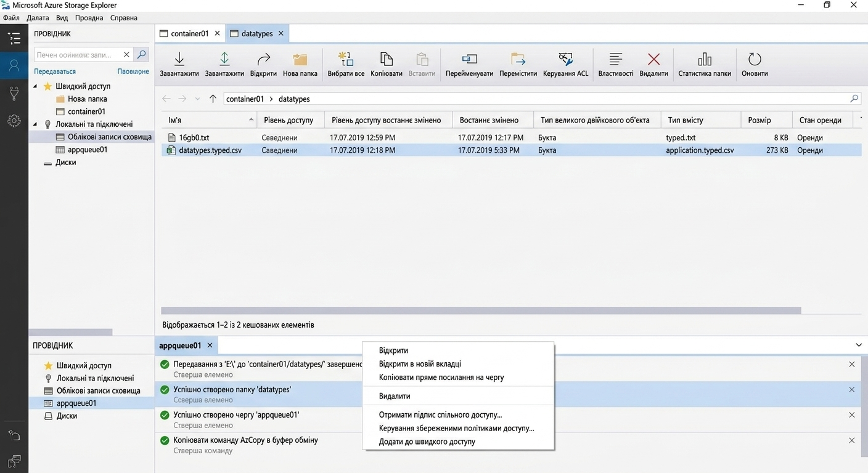Click into the explorer search input field
Viewport: 868px width, 473px height.
[x=78, y=55]
